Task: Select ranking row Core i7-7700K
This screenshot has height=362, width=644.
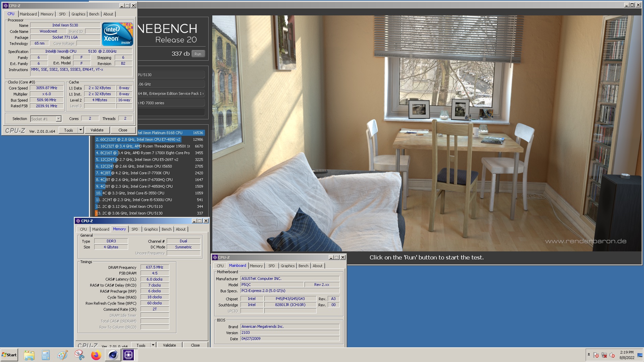Action: point(150,173)
